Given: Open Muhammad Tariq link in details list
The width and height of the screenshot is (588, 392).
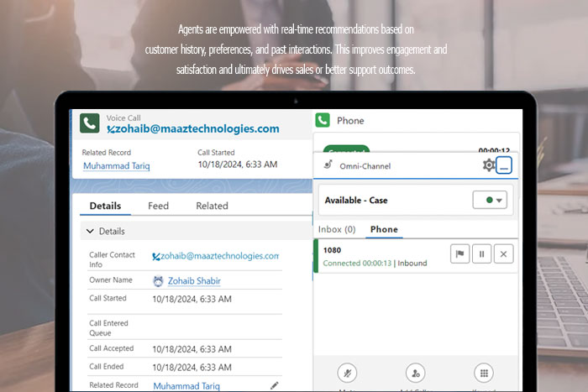Looking at the screenshot, I should (186, 385).
